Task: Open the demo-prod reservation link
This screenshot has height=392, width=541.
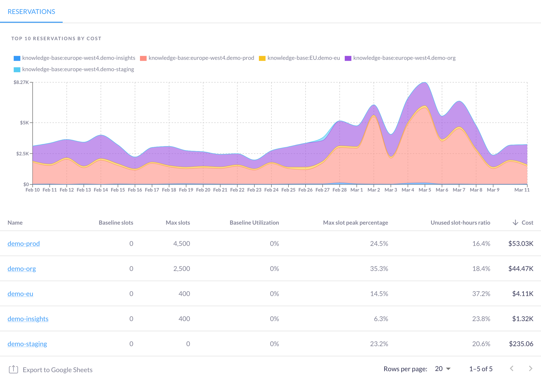Action: [23, 244]
